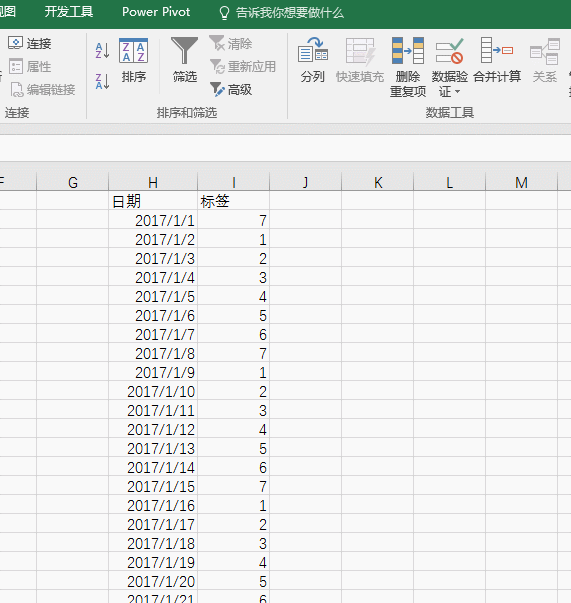Select the cell 2017/1/1
The height and width of the screenshot is (603, 571).
(x=153, y=220)
